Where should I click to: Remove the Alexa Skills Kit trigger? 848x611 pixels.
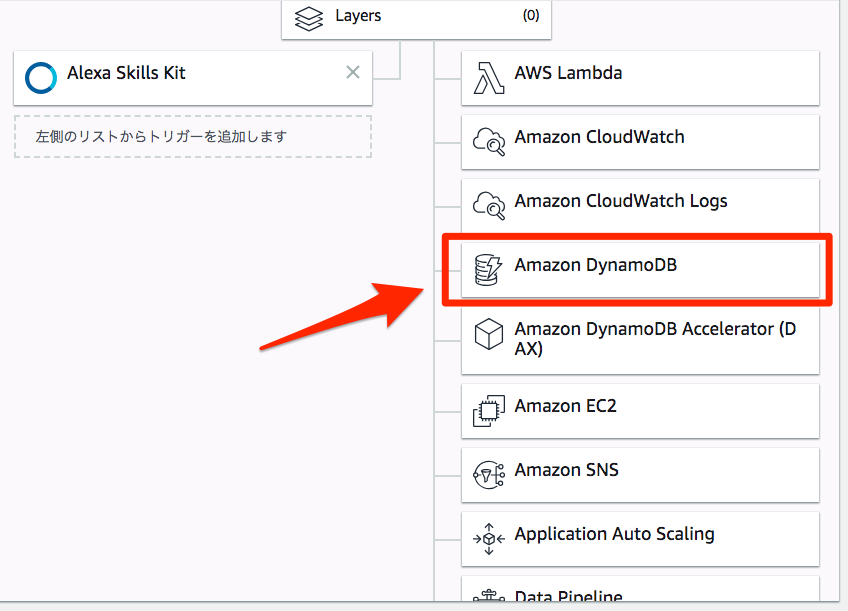(x=352, y=72)
